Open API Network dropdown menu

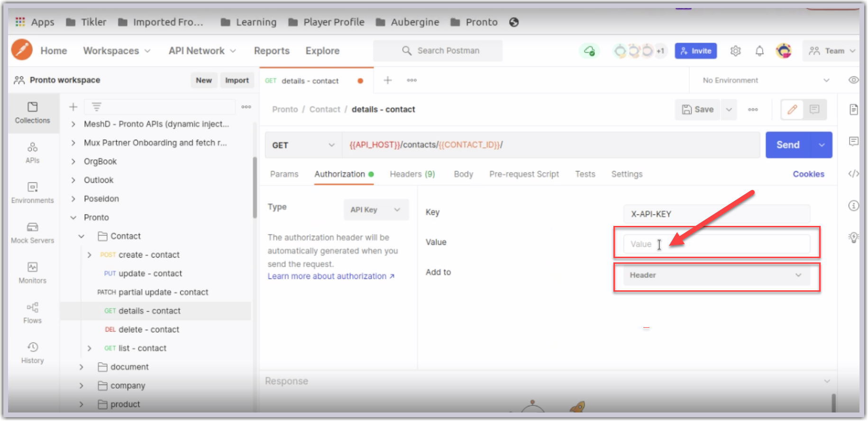pos(202,51)
